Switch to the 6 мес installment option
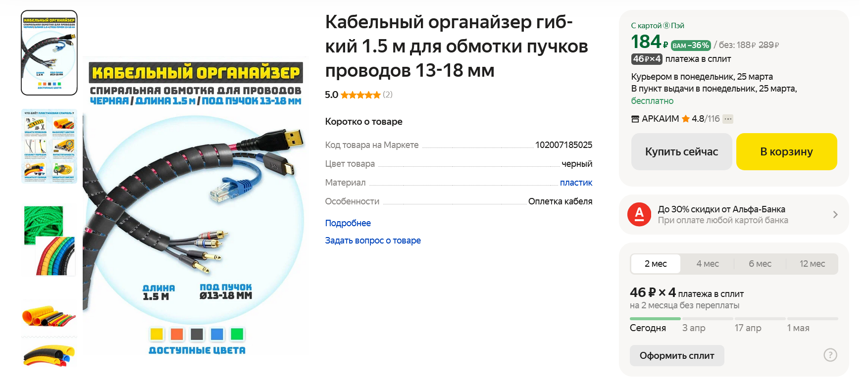This screenshot has width=868, height=390. click(760, 264)
